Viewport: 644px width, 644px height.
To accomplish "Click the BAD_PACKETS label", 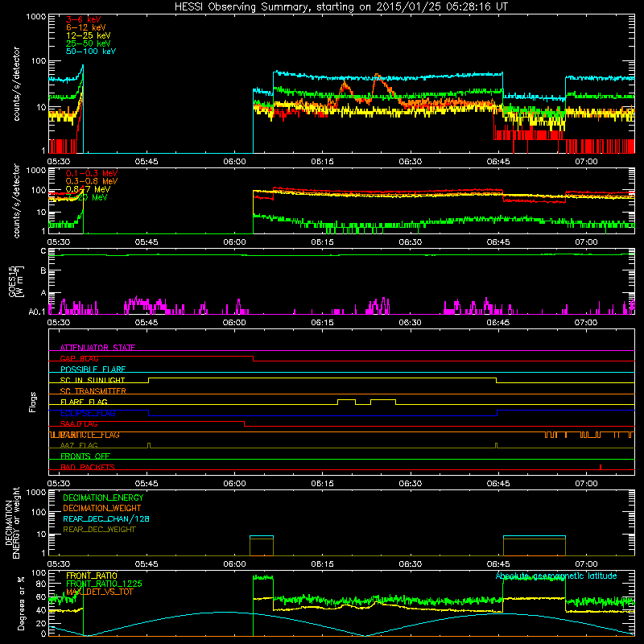I will (88, 467).
